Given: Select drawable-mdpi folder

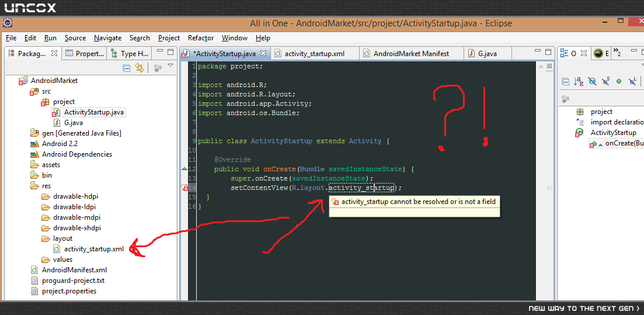Looking at the screenshot, I should click(x=77, y=217).
